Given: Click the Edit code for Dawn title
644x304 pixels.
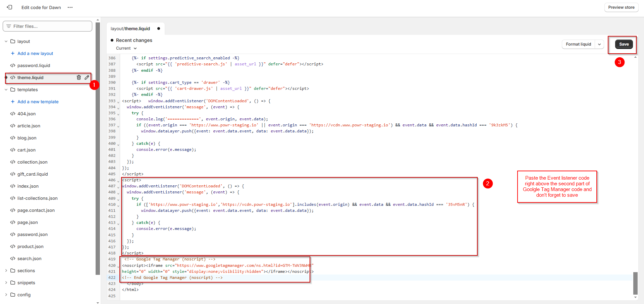Looking at the screenshot, I should (41, 7).
